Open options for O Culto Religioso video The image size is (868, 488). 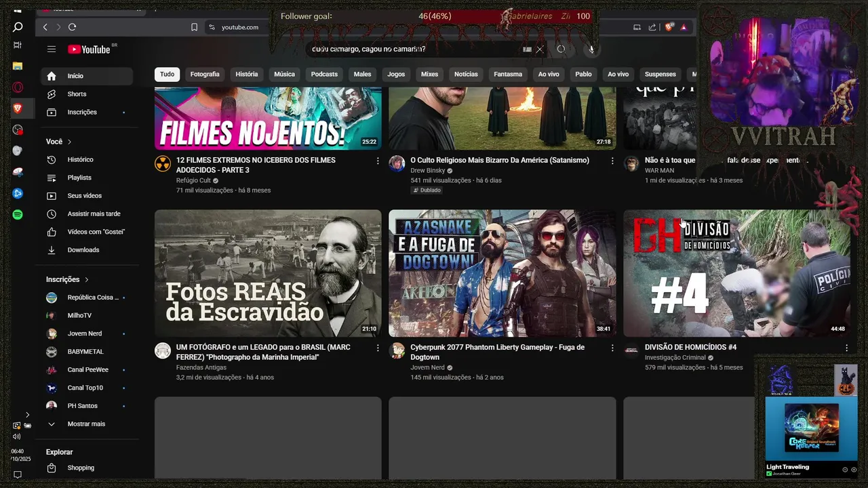coord(612,161)
